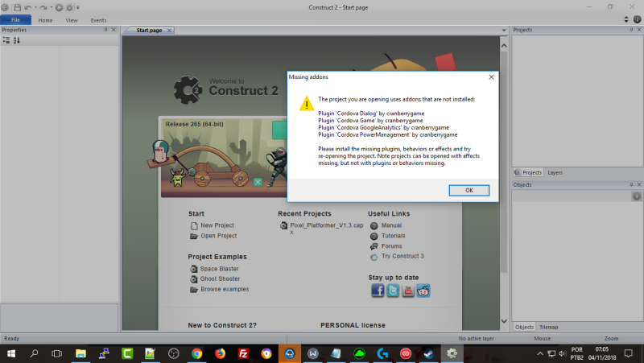Click the categorized view icon in Properties
This screenshot has width=644, height=363.
point(6,40)
